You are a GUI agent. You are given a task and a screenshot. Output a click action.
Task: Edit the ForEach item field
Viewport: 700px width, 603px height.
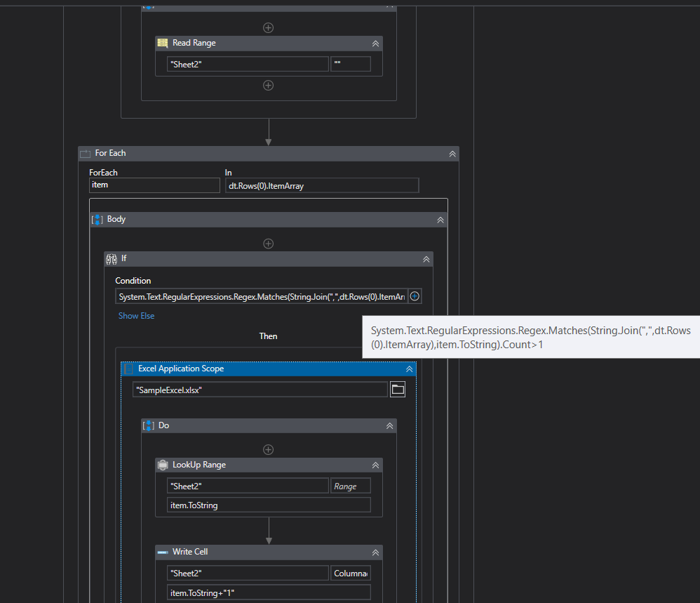click(154, 185)
